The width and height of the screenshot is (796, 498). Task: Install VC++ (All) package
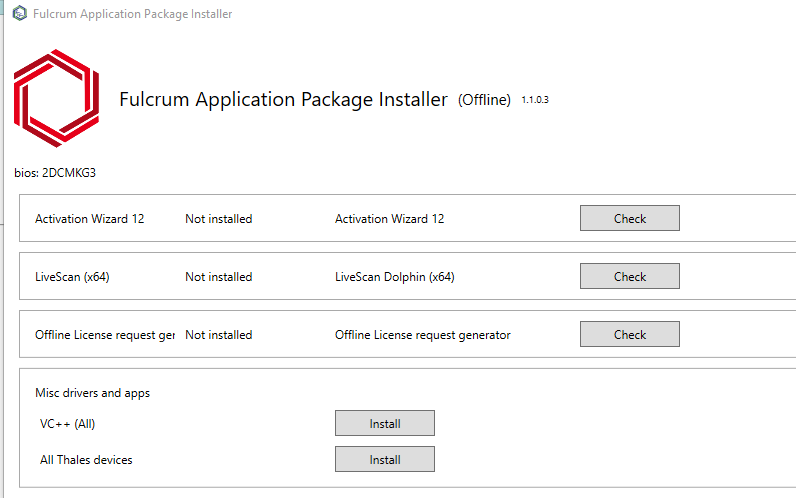click(x=385, y=423)
